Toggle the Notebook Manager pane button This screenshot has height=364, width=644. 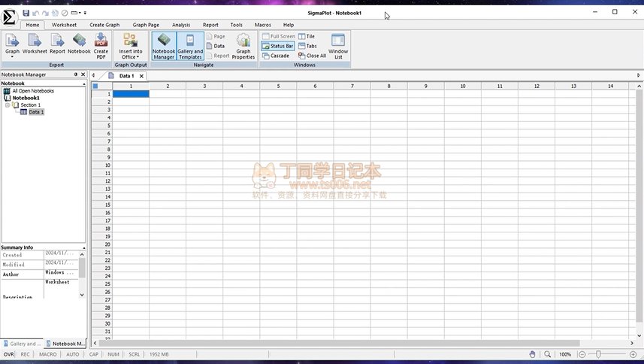click(164, 45)
